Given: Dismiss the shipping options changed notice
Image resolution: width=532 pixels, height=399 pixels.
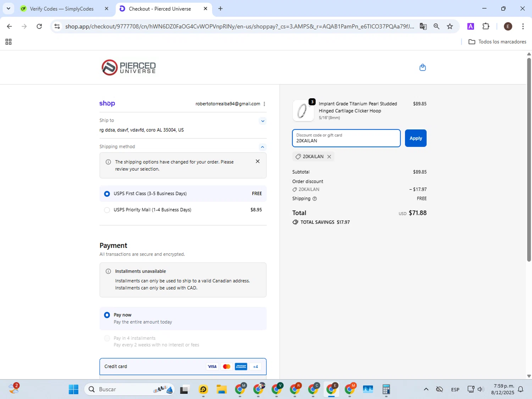Looking at the screenshot, I should point(257,161).
